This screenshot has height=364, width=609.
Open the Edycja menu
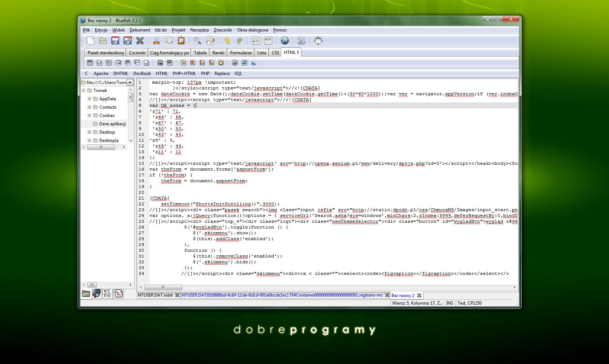tap(101, 30)
